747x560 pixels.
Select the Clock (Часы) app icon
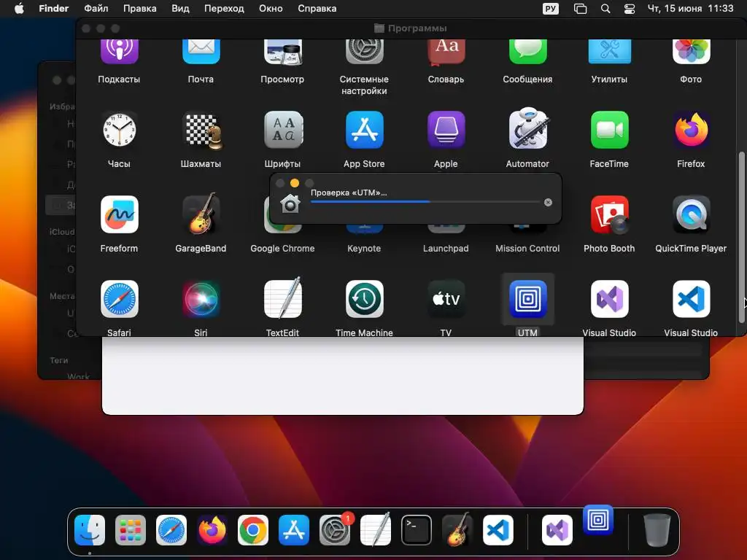119,130
